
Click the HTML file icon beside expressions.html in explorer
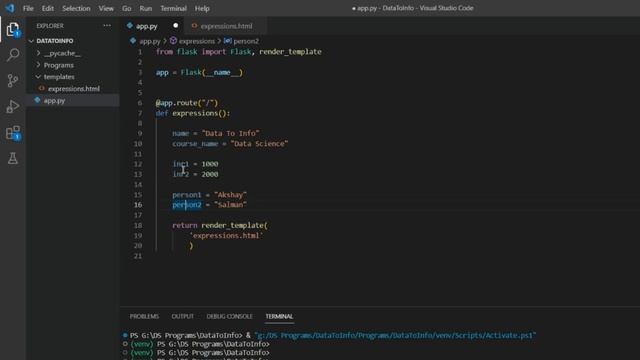42,88
